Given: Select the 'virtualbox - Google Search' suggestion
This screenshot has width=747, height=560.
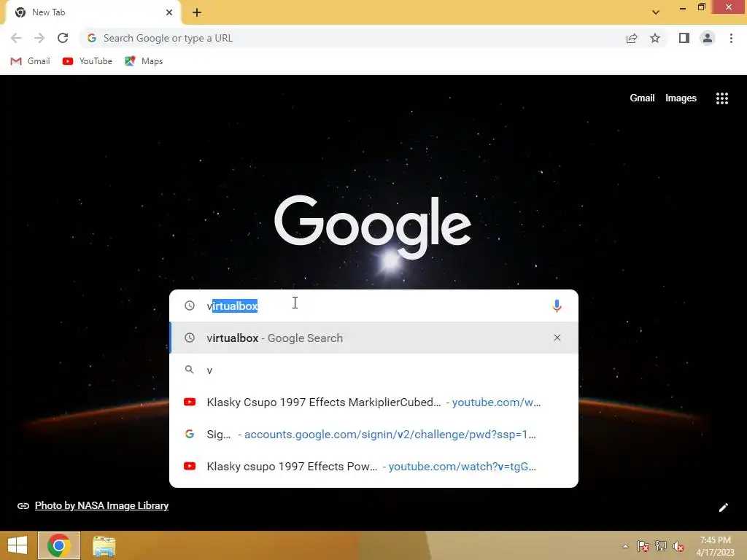Looking at the screenshot, I should pyautogui.click(x=374, y=338).
